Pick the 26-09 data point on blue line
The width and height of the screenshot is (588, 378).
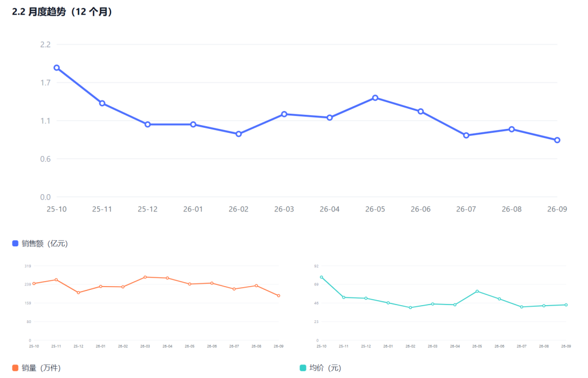pos(558,140)
